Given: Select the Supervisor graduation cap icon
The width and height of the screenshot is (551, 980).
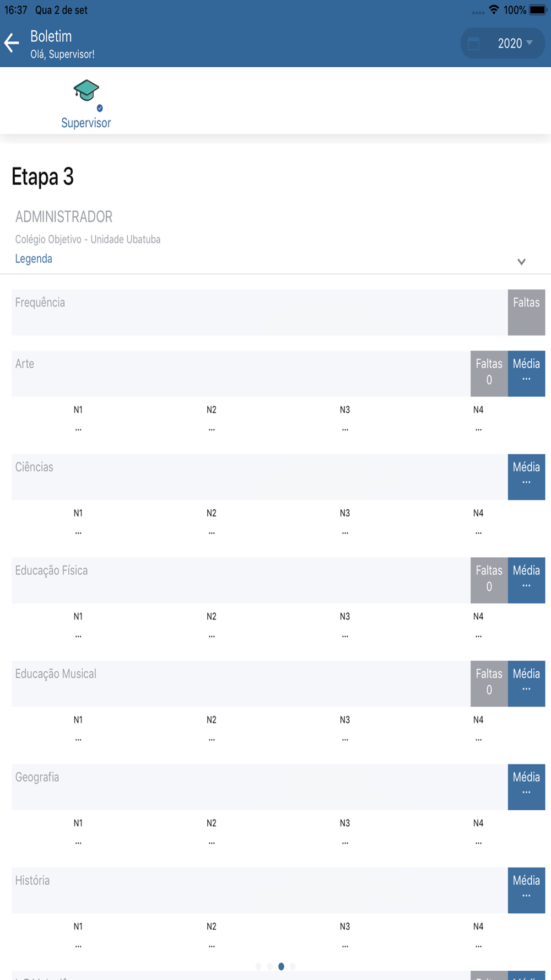Looking at the screenshot, I should 86,91.
